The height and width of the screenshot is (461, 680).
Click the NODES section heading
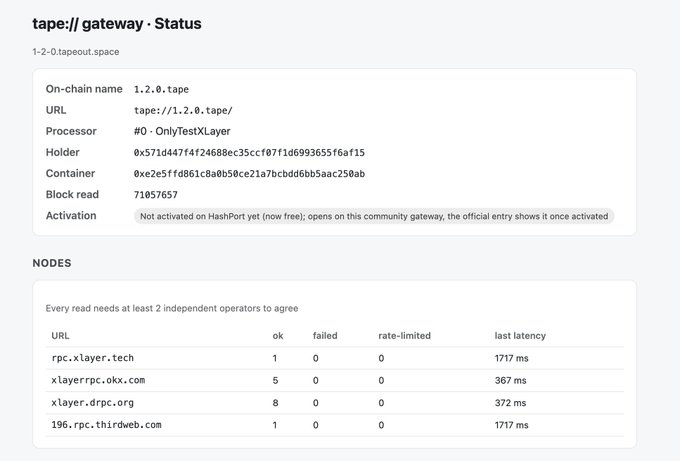click(52, 263)
